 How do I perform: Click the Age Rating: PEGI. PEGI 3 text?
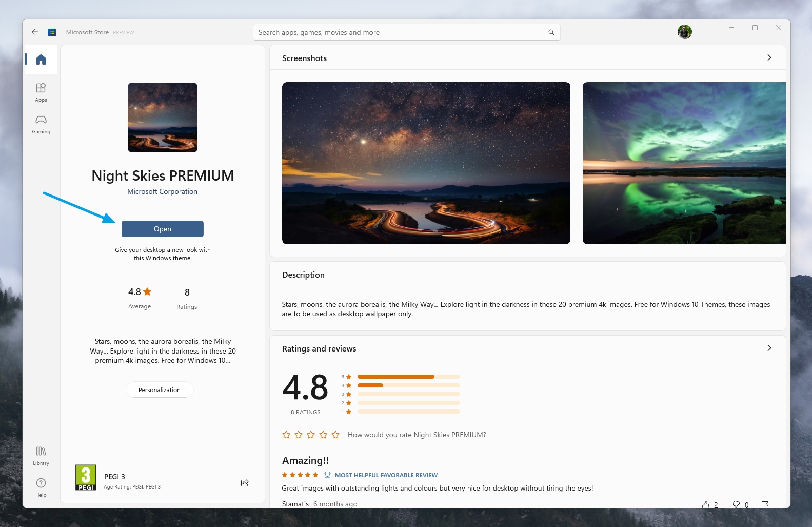coord(132,487)
